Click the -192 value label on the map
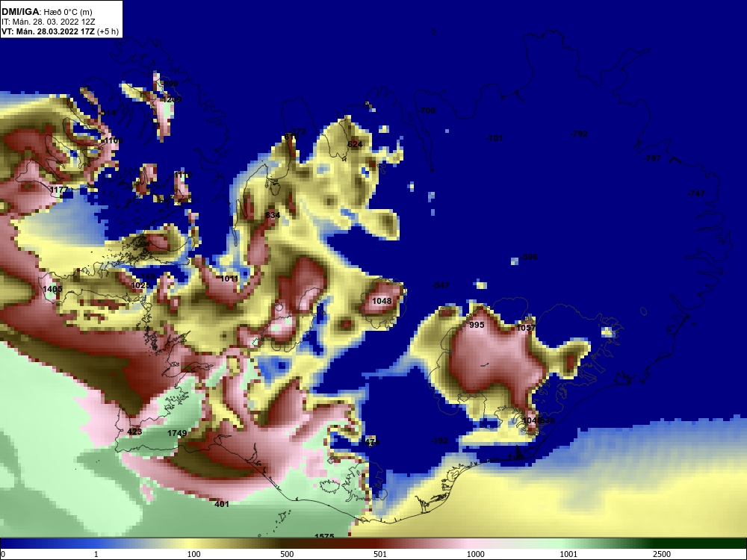 coord(439,441)
